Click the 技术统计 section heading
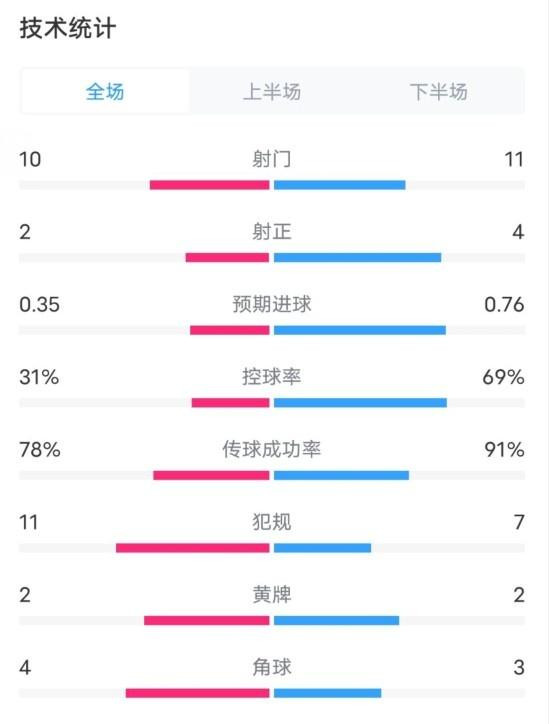549x724 pixels. click(x=67, y=29)
